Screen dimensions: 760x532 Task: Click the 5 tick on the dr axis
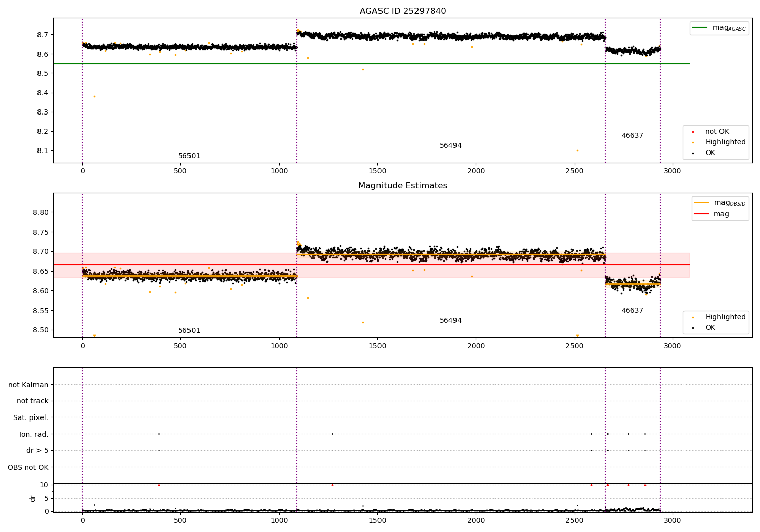46,499
